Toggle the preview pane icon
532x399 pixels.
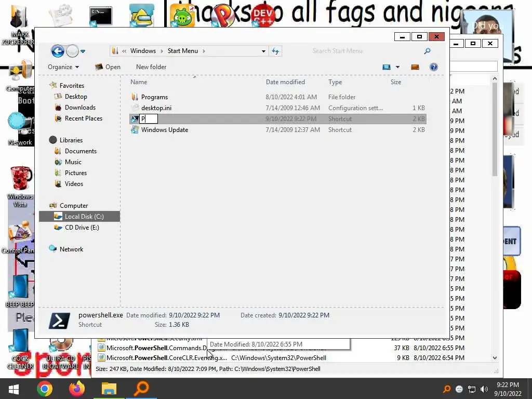pyautogui.click(x=415, y=67)
